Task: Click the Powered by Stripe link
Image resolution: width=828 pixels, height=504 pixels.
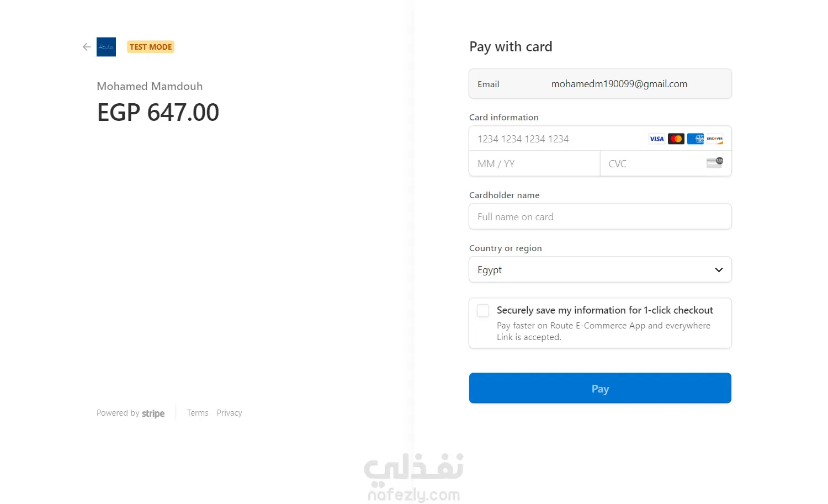Action: click(131, 413)
